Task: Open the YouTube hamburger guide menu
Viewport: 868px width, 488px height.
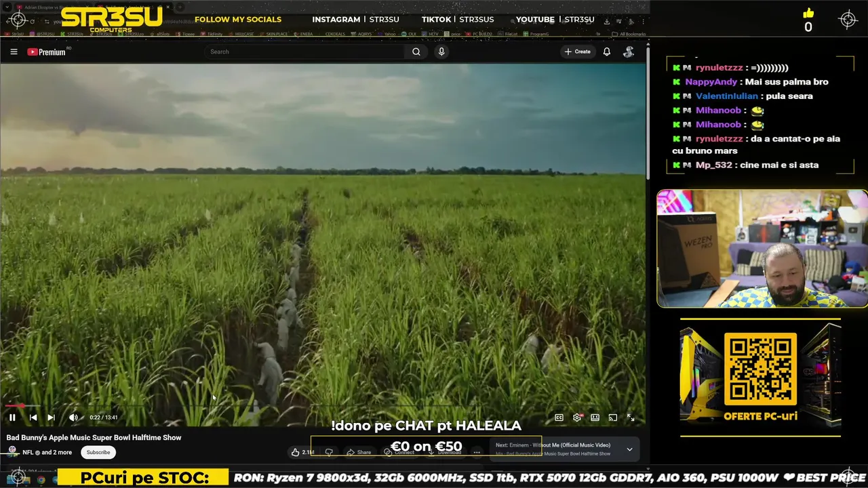Action: [14, 52]
